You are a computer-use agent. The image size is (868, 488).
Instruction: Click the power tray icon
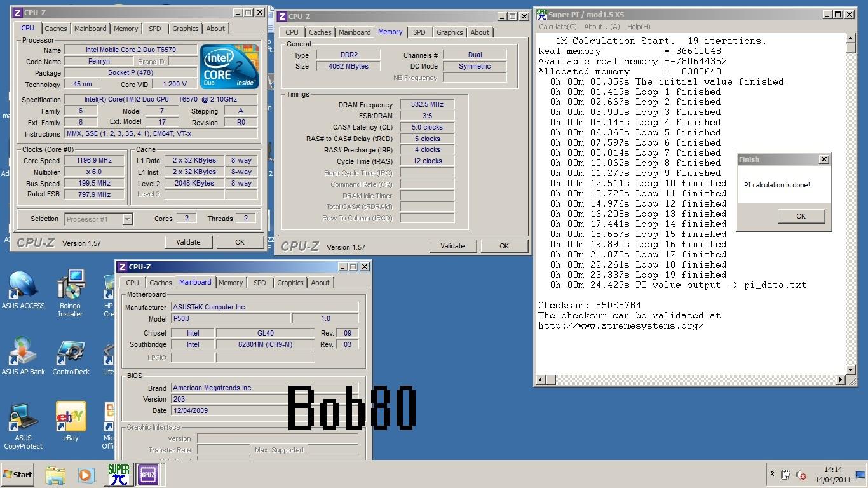[786, 475]
